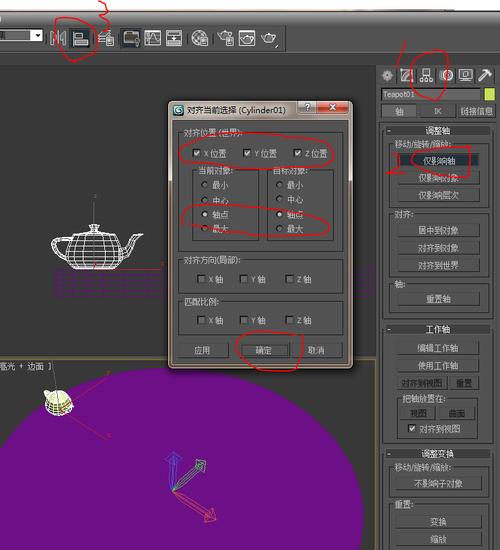Screen dimensions: 500x550
Task: Open the Rendered Frame Window icon
Action: tap(247, 38)
